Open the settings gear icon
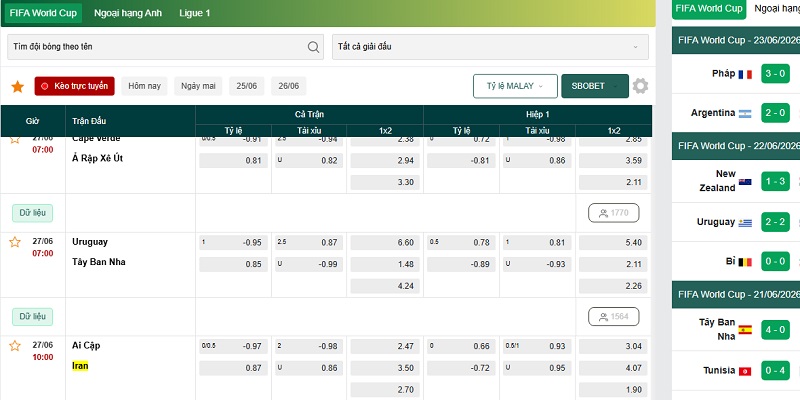This screenshot has height=400, width=800. click(x=640, y=86)
